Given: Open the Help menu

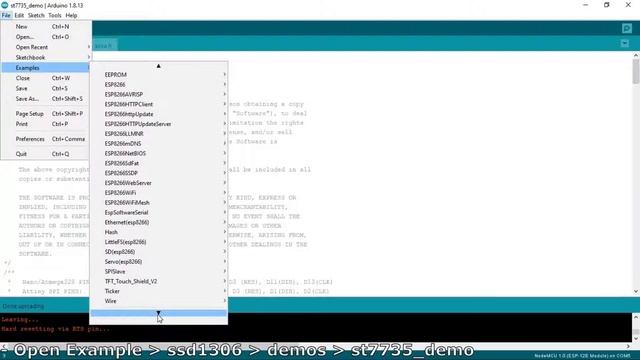Looking at the screenshot, I should click(x=71, y=16).
